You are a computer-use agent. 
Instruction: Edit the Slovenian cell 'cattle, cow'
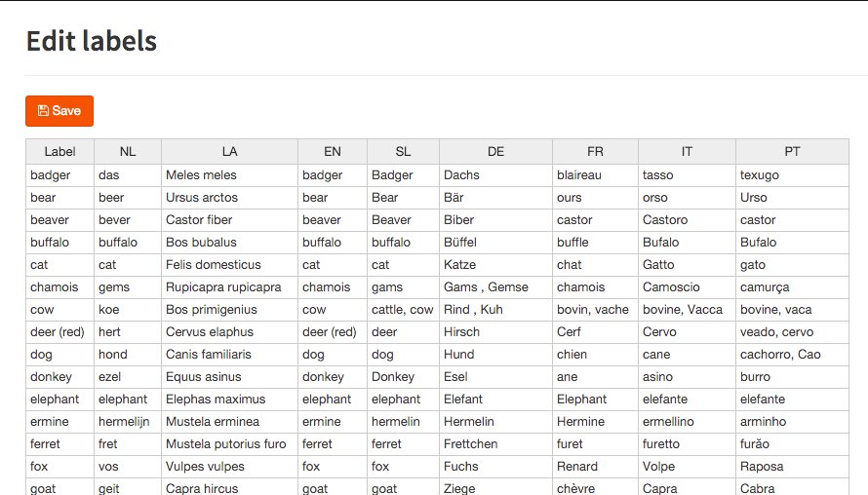[403, 310]
